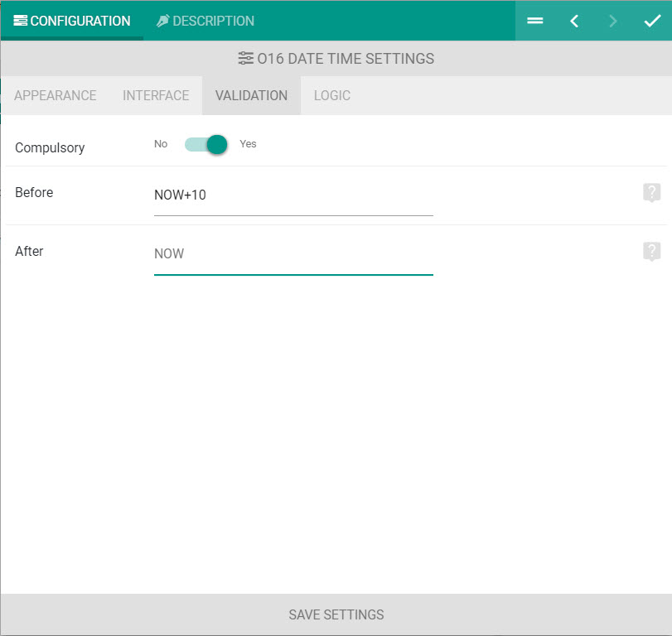Image resolution: width=672 pixels, height=636 pixels.
Task: Click the O16 Date Time Settings title
Action: (346, 58)
